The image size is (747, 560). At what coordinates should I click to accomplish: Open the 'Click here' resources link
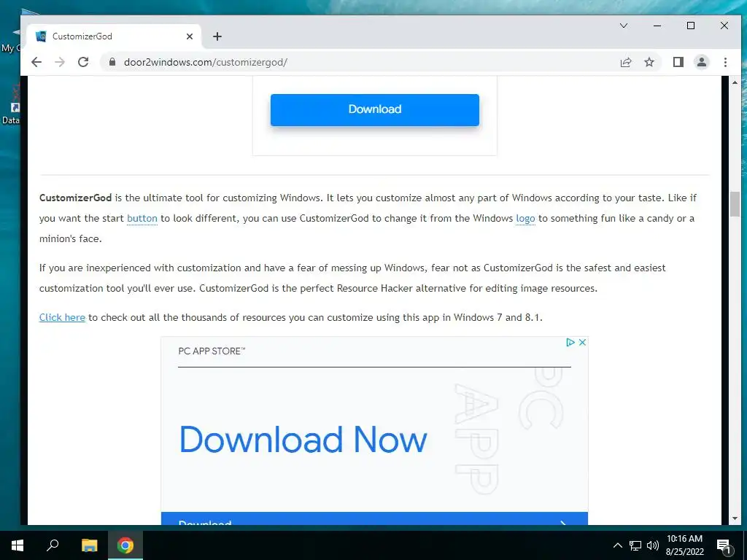tap(63, 318)
